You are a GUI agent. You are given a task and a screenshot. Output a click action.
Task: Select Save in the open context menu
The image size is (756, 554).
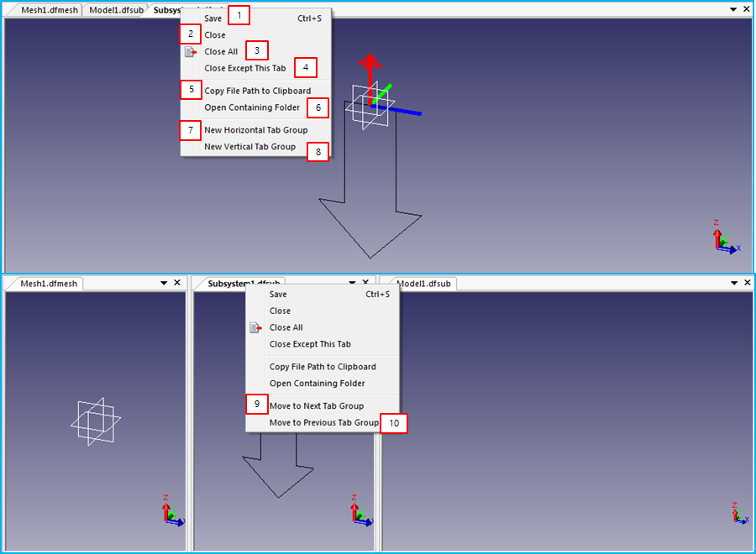click(x=213, y=18)
